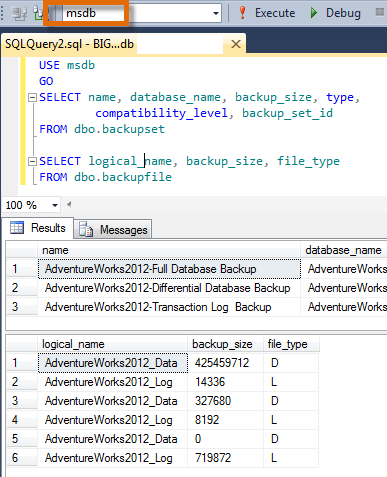The image size is (387, 477).
Task: Click the database_name column header
Action: (x=343, y=250)
